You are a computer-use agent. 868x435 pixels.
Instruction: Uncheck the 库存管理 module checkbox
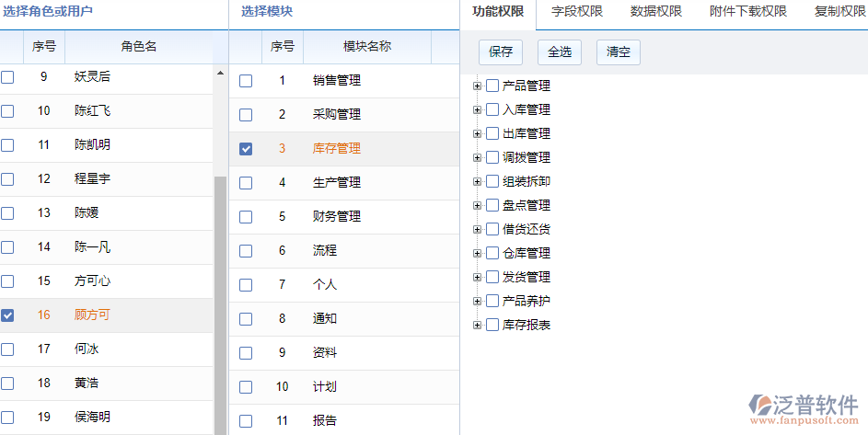coord(246,149)
